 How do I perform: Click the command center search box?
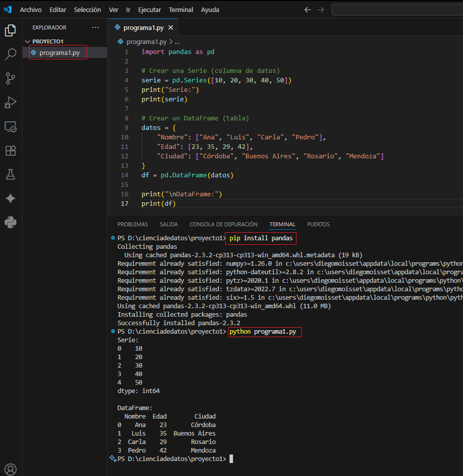[x=397, y=10]
